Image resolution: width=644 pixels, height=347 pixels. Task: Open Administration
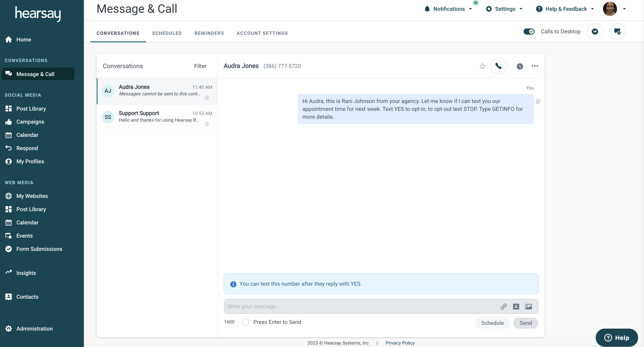point(29,329)
